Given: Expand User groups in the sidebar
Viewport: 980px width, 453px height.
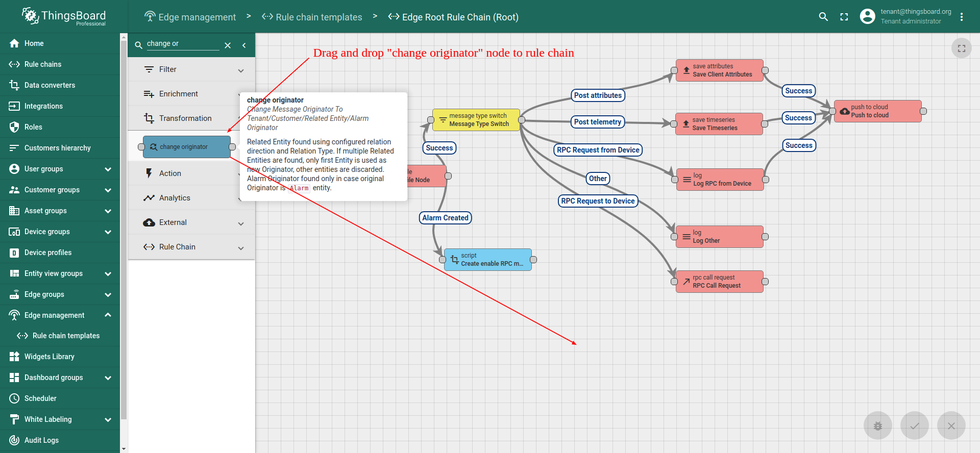Looking at the screenshot, I should click(x=108, y=169).
